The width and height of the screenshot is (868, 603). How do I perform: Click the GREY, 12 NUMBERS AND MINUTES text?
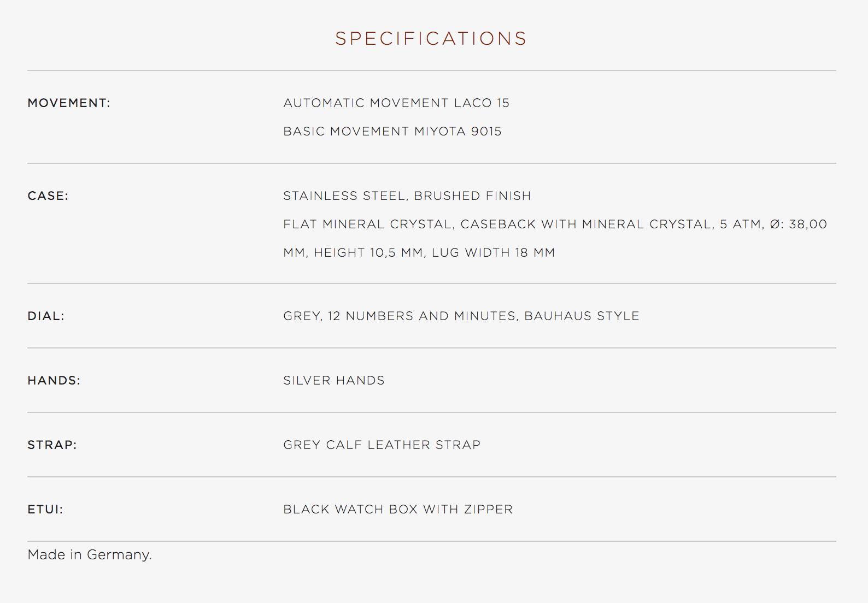point(400,316)
